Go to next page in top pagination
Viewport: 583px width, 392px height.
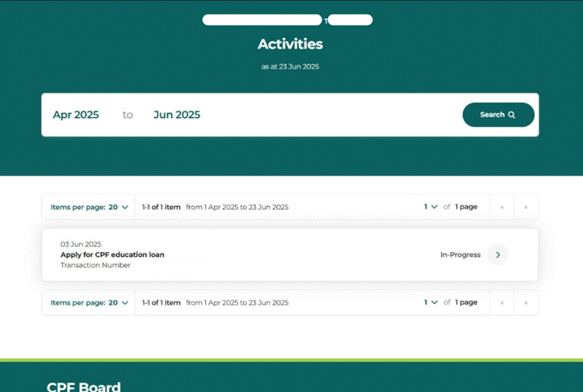526,207
